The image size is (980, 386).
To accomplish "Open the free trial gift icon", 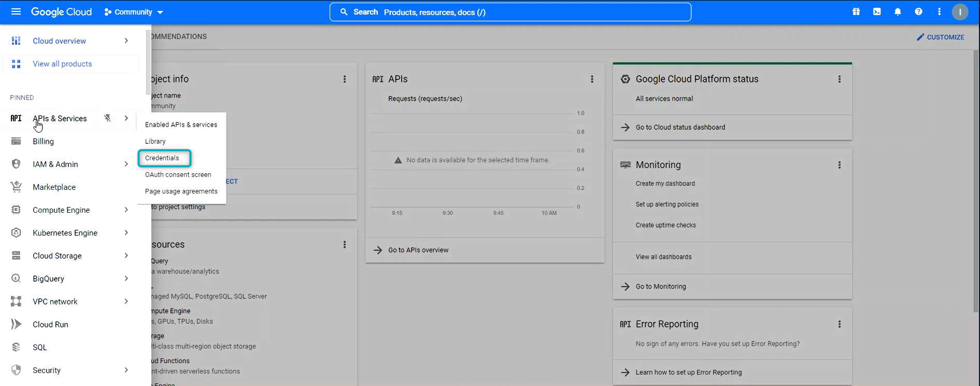I will point(856,12).
